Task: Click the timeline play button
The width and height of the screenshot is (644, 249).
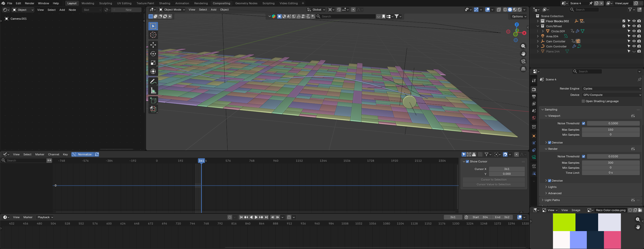Action: coord(256,217)
